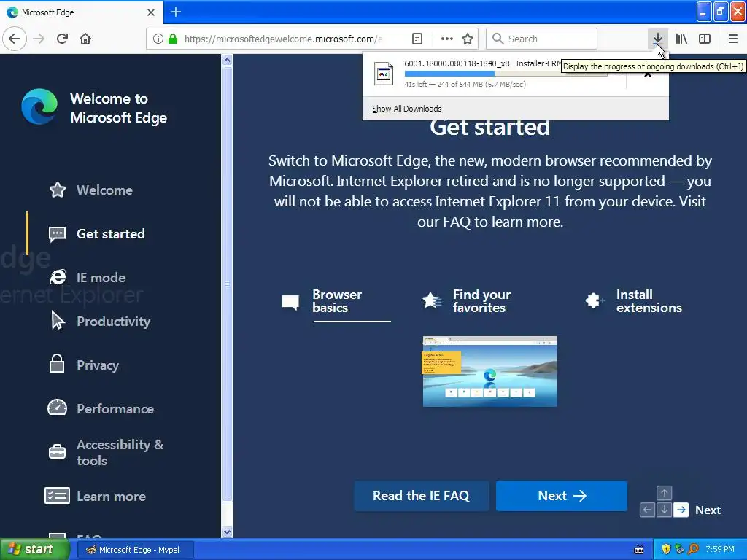Click the Learn more checklist icon

coord(57,496)
